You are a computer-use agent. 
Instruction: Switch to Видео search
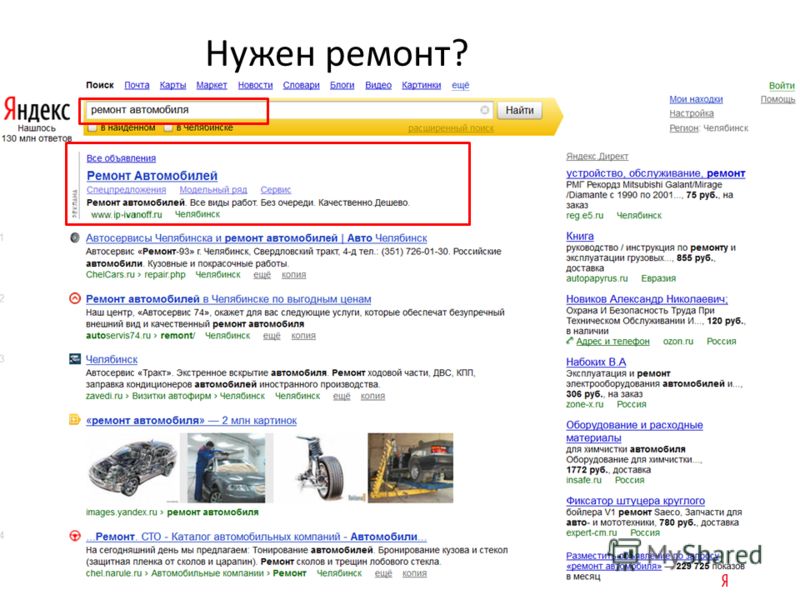pos(379,85)
